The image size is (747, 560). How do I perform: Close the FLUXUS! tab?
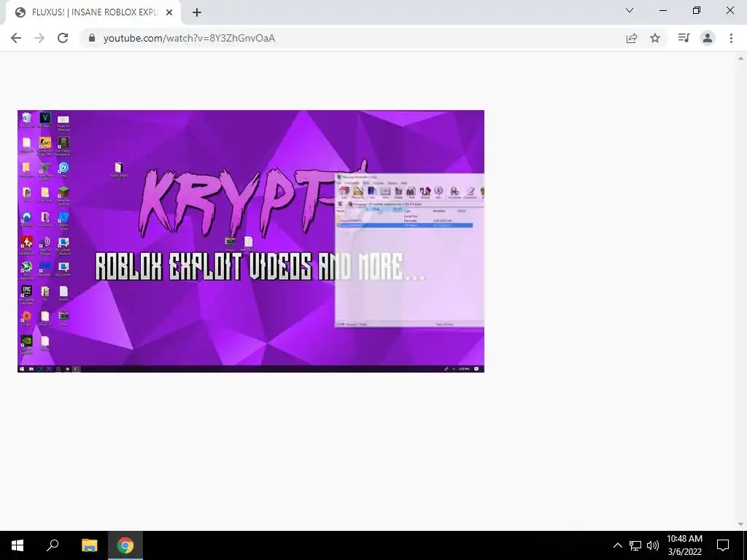point(169,13)
